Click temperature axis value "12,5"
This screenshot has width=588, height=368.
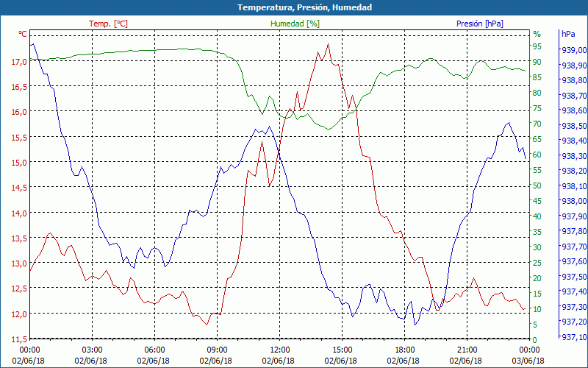tap(19, 289)
